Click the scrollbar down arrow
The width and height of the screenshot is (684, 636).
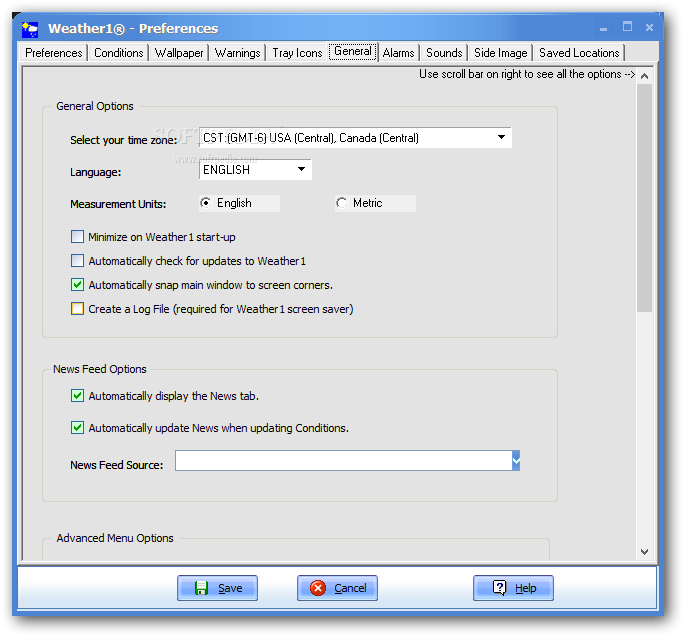pyautogui.click(x=644, y=552)
